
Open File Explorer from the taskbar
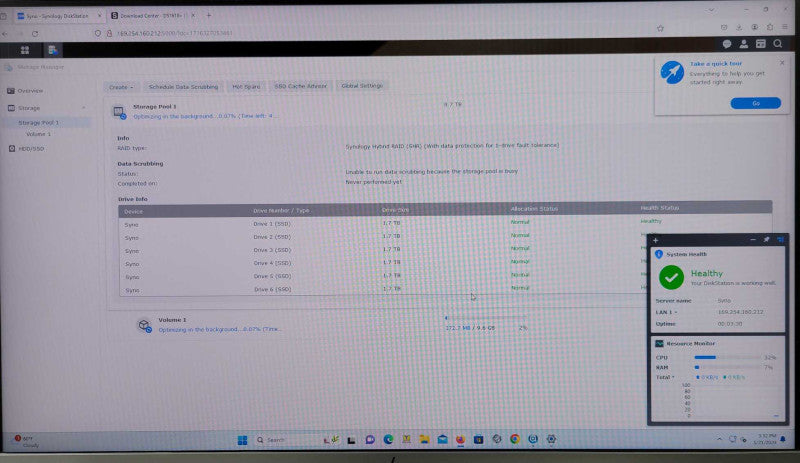(424, 439)
